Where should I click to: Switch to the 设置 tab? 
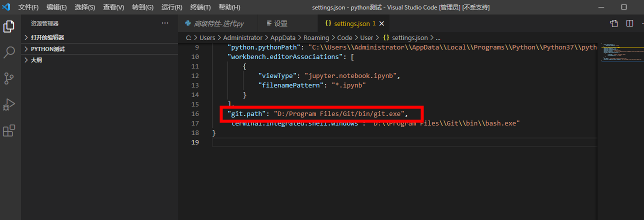(x=287, y=23)
